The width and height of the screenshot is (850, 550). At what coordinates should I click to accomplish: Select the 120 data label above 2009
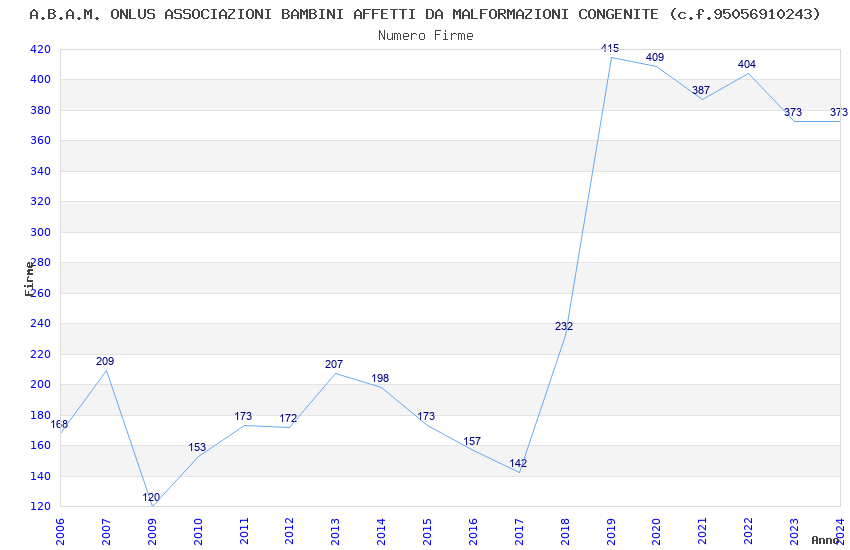pyautogui.click(x=151, y=497)
